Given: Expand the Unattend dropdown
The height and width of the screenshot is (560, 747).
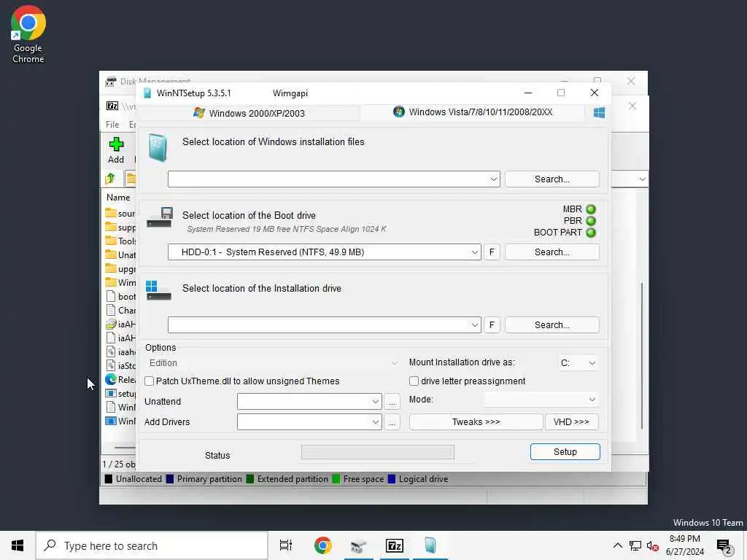Looking at the screenshot, I should (x=375, y=402).
